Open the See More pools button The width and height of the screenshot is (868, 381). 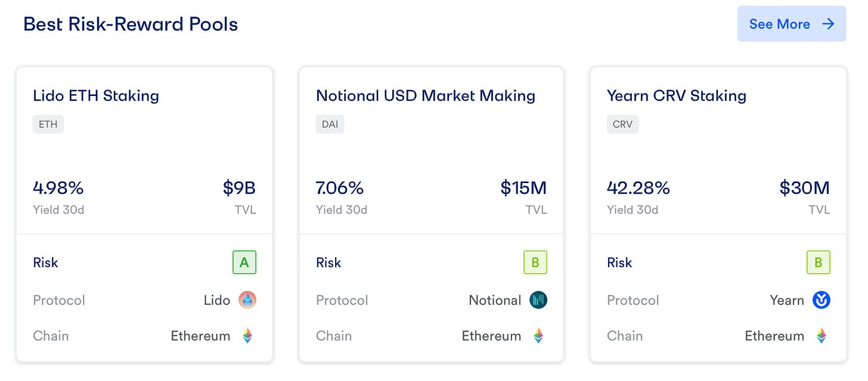tap(792, 24)
